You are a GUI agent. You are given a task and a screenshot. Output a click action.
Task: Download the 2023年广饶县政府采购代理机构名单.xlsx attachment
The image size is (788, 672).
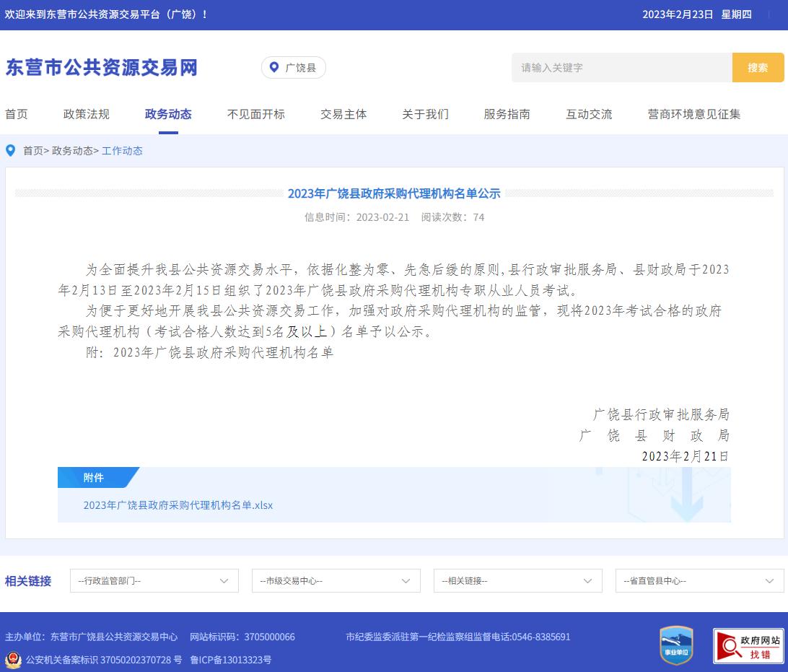coord(179,505)
